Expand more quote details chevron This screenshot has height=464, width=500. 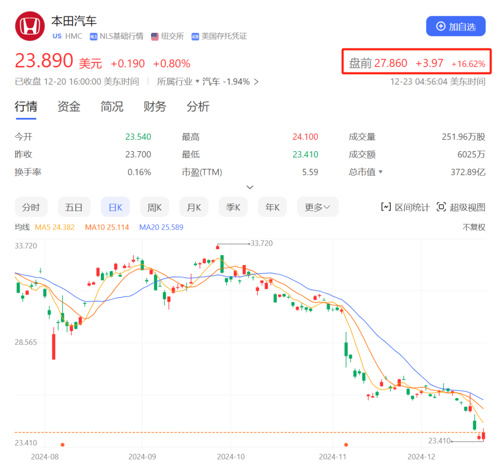pyautogui.click(x=250, y=187)
